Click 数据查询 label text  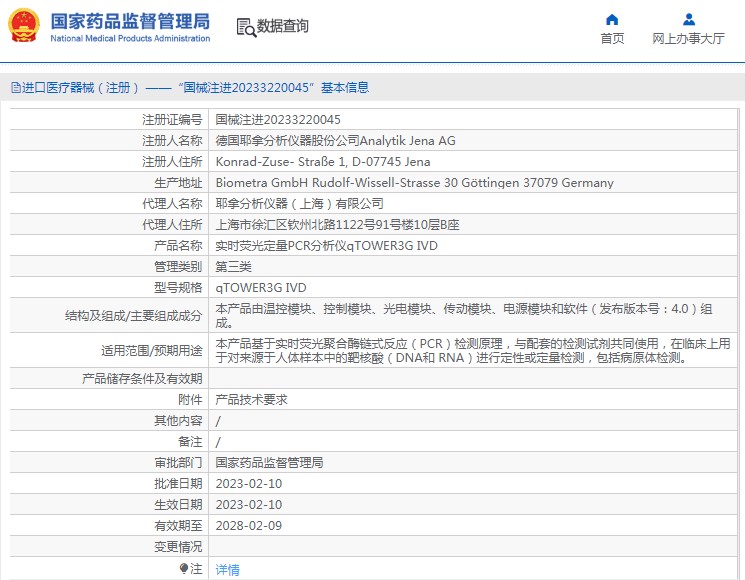pyautogui.click(x=283, y=26)
